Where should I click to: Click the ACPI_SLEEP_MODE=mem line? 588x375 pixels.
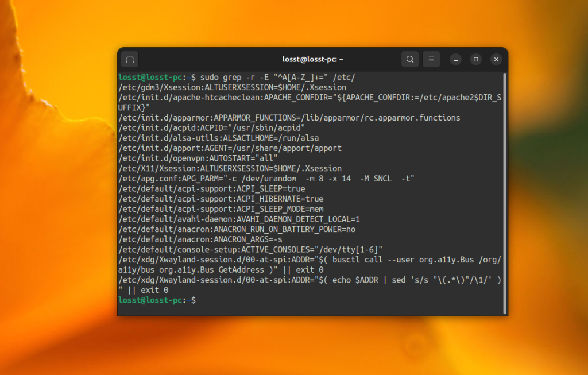click(221, 209)
